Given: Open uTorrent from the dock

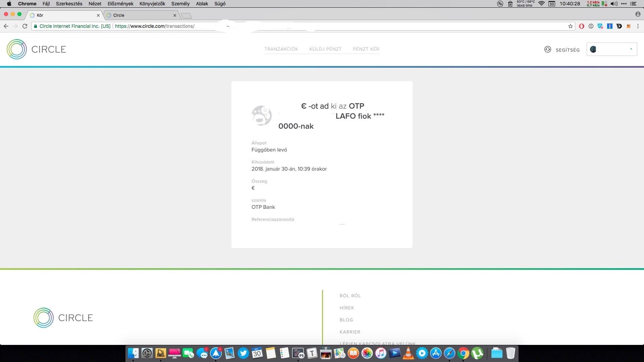Looking at the screenshot, I should pos(477,353).
